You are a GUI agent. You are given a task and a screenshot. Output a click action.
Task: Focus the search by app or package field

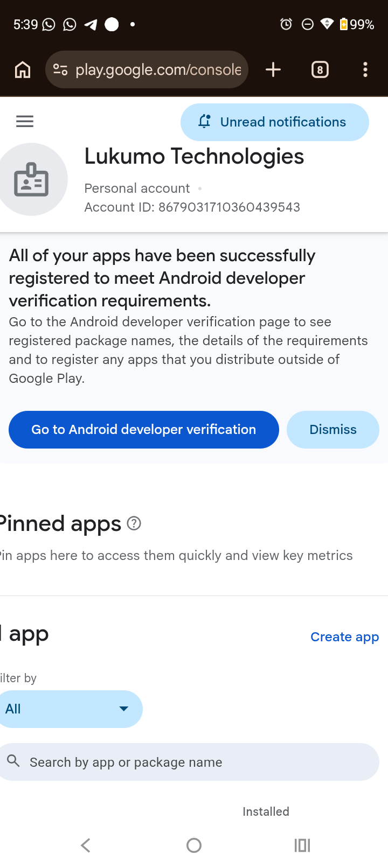click(189, 762)
